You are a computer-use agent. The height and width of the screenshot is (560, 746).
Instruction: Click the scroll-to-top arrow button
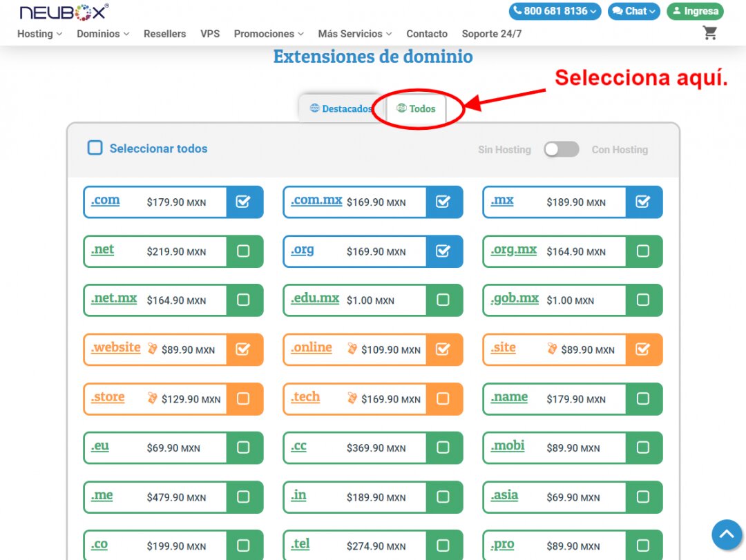727,534
